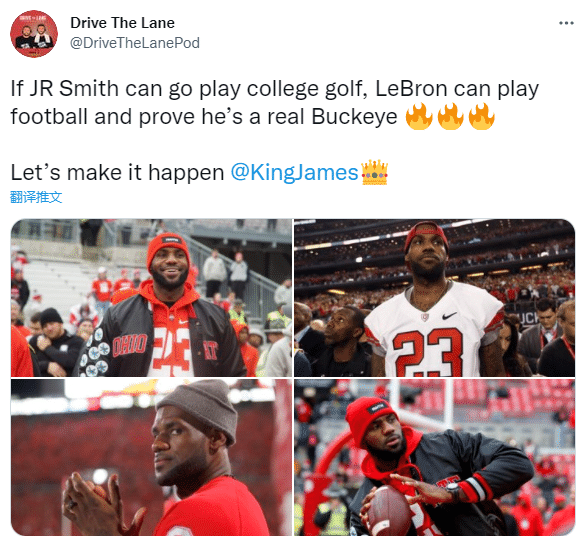Click the word Buckeye in the tweet

point(354,117)
